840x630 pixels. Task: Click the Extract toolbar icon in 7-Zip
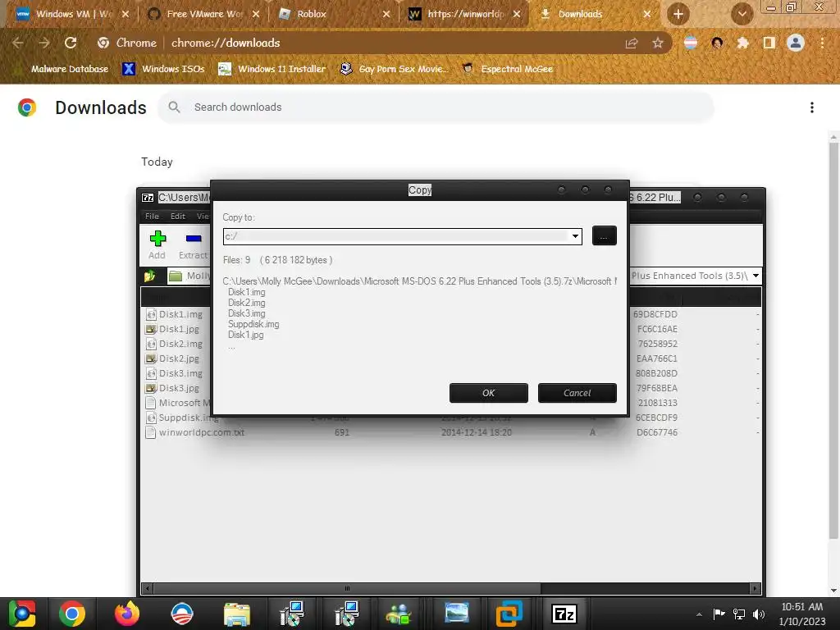tap(194, 244)
